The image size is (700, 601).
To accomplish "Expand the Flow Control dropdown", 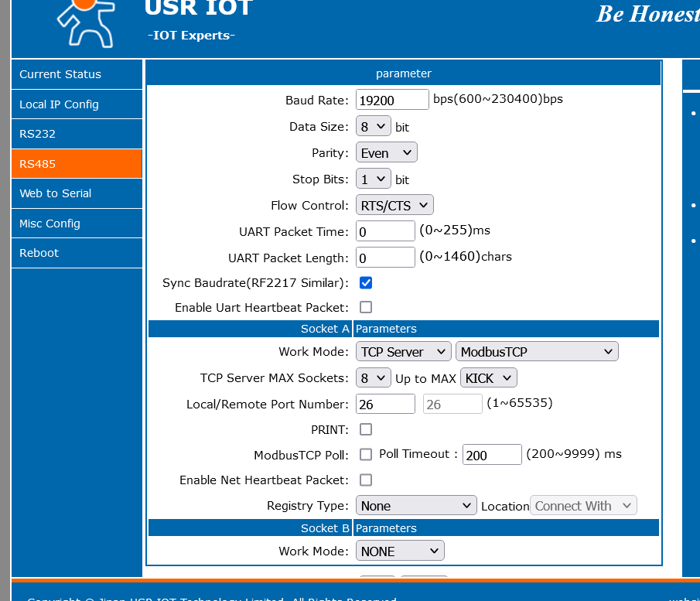I will coord(394,205).
